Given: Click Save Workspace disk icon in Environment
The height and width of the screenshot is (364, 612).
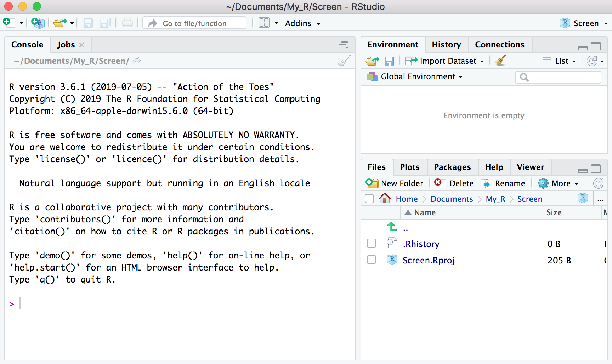Looking at the screenshot, I should click(x=389, y=61).
